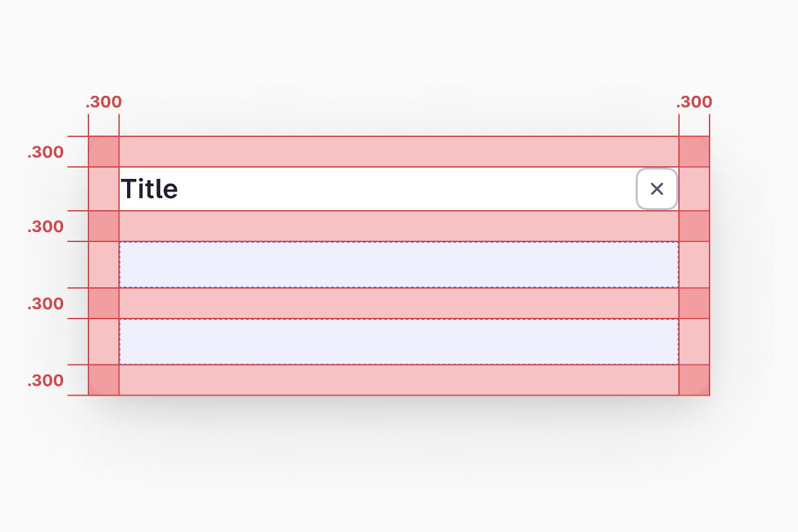
Task: Click the red bottom padding band under the slots
Action: [399, 380]
